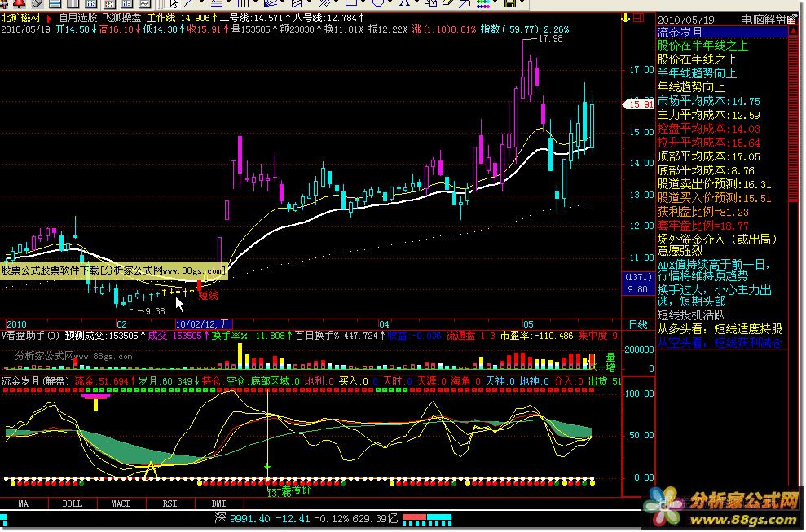Click the red arrow after 北矿磁材
Screen dimensions: 806x532
[x=50, y=19]
